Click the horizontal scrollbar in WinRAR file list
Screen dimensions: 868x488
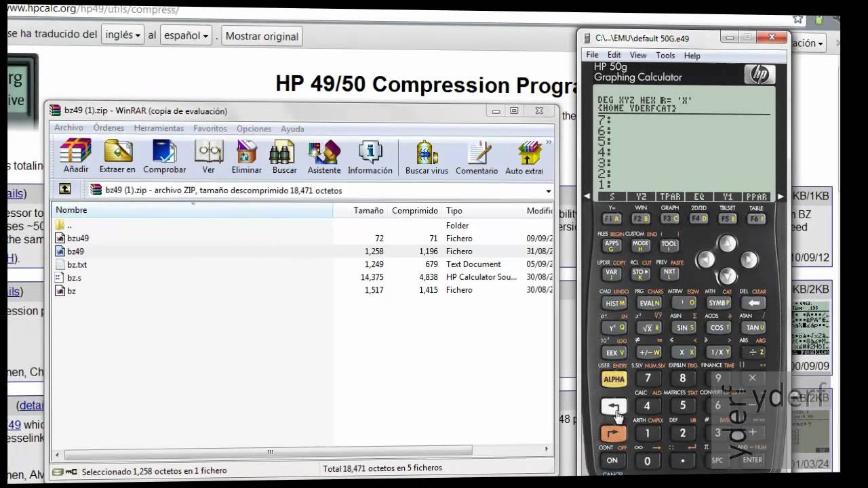270,450
